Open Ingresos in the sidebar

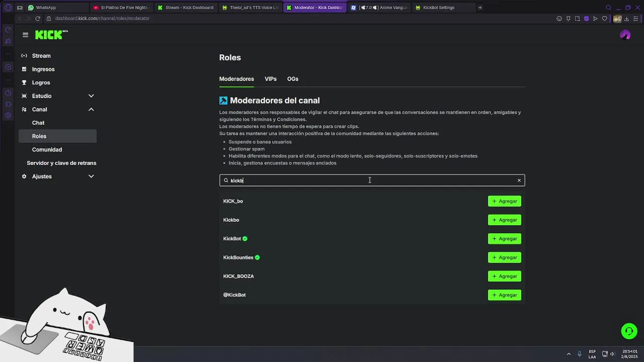point(57,69)
